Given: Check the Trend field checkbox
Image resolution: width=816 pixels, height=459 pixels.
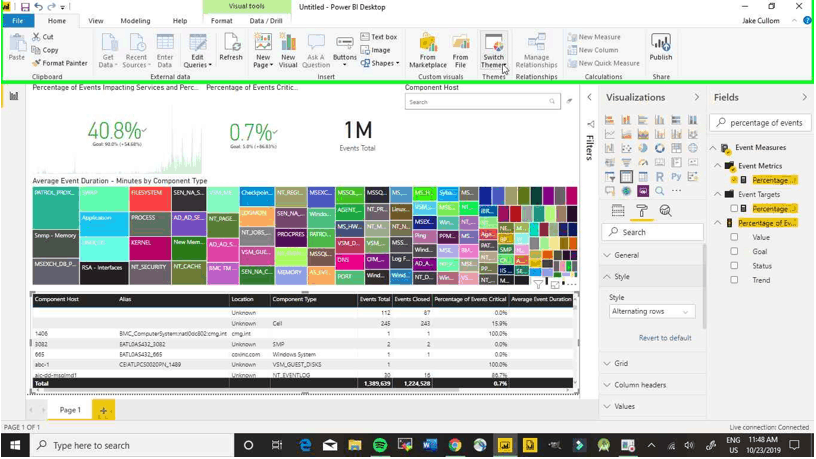Looking at the screenshot, I should 734,280.
